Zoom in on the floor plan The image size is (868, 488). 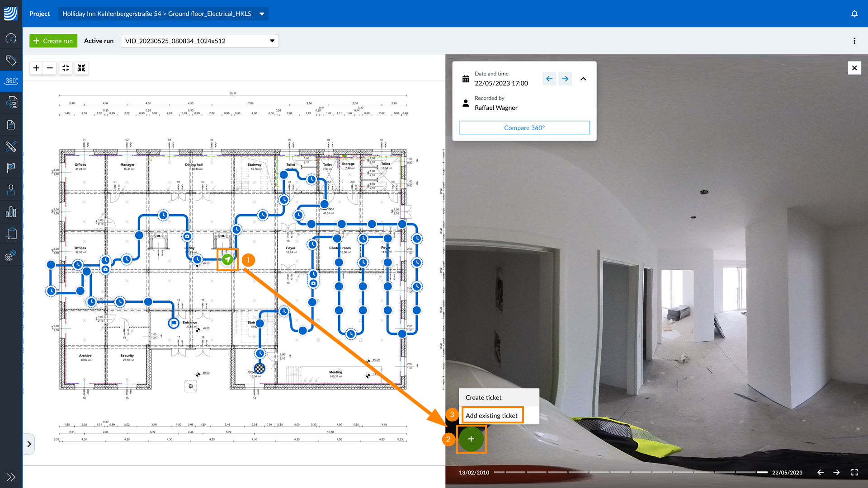pyautogui.click(x=36, y=68)
